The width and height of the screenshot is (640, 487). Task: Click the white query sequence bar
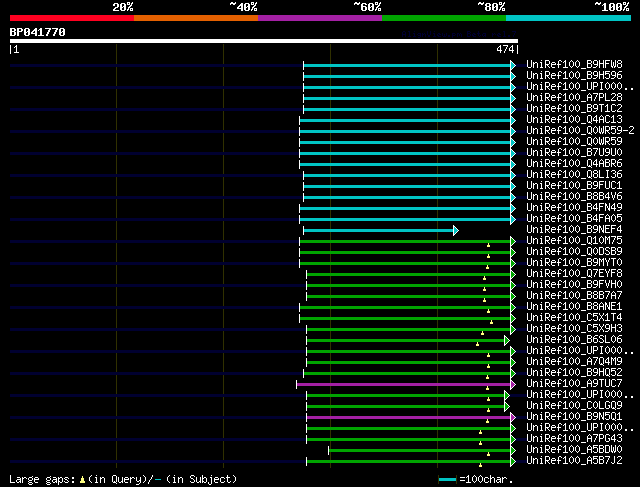click(x=263, y=41)
